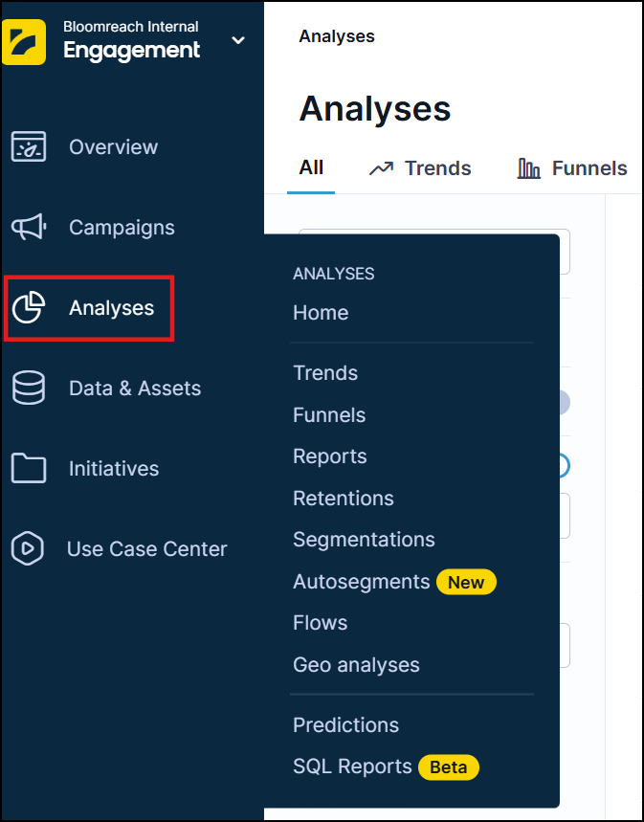Choose Funnels in the Analyses flyout
This screenshot has width=644, height=822.
(329, 414)
